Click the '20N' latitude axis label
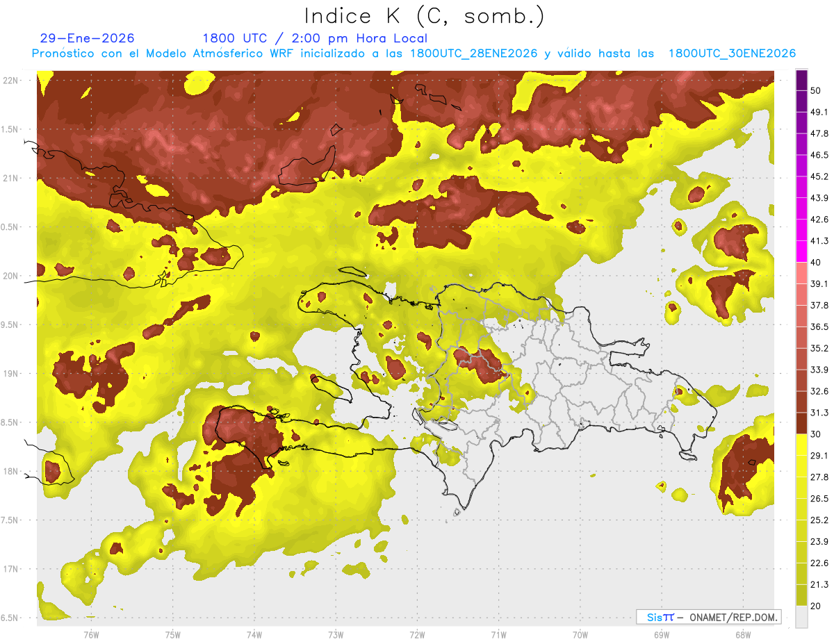The width and height of the screenshot is (834, 644). point(11,276)
